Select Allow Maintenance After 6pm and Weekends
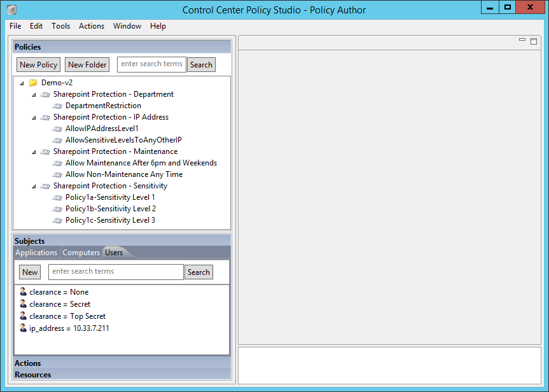This screenshot has height=392, width=549. tap(141, 163)
